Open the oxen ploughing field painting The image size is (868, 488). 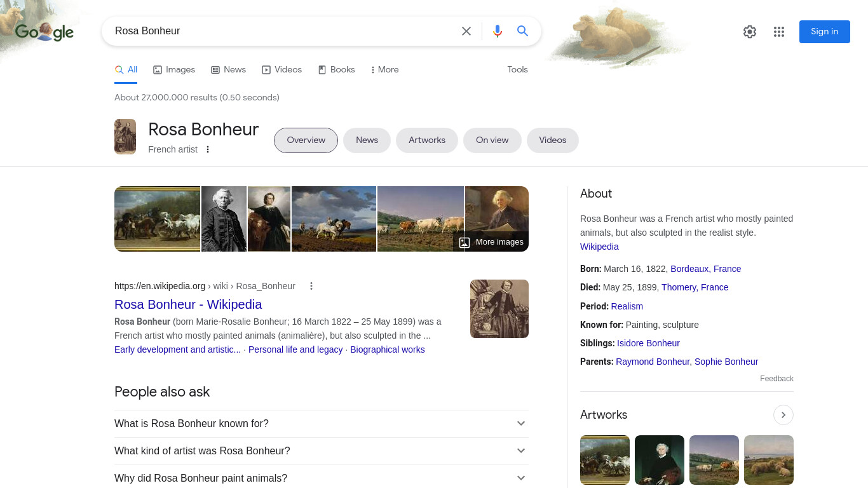point(421,219)
